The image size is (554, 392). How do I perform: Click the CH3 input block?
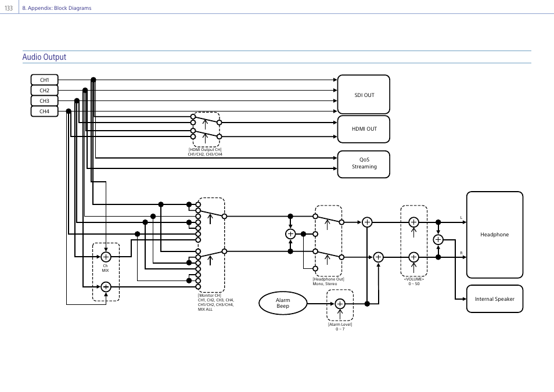(x=45, y=100)
